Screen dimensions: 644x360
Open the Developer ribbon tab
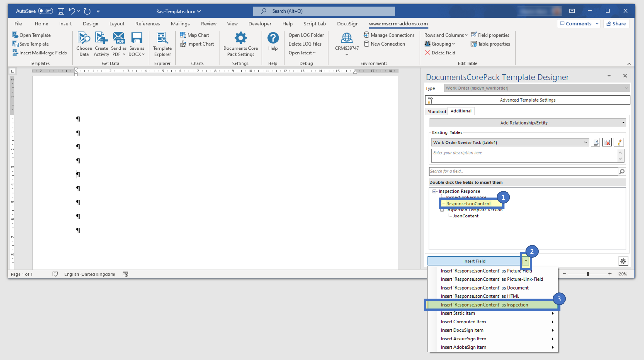pos(260,24)
